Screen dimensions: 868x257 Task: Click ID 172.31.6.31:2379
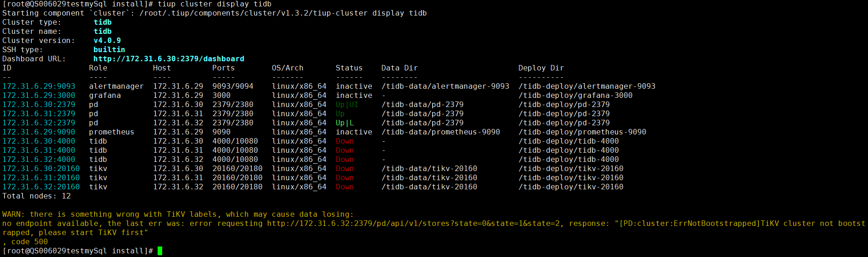(x=39, y=114)
